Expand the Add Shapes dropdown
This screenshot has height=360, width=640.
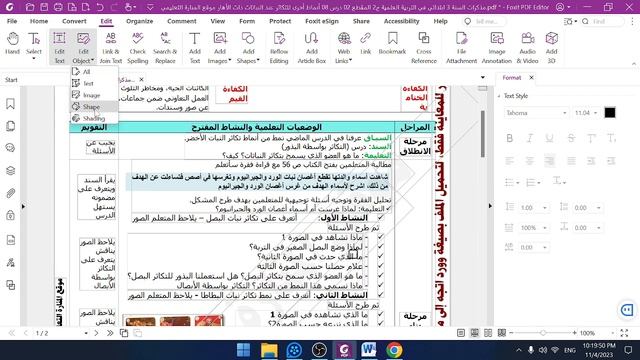tap(258, 60)
